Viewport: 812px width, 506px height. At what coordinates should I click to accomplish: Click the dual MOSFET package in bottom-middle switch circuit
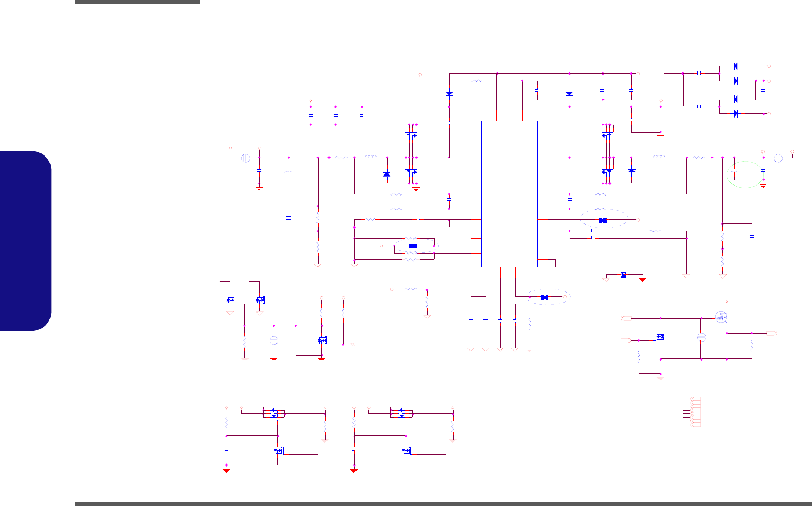tap(401, 412)
